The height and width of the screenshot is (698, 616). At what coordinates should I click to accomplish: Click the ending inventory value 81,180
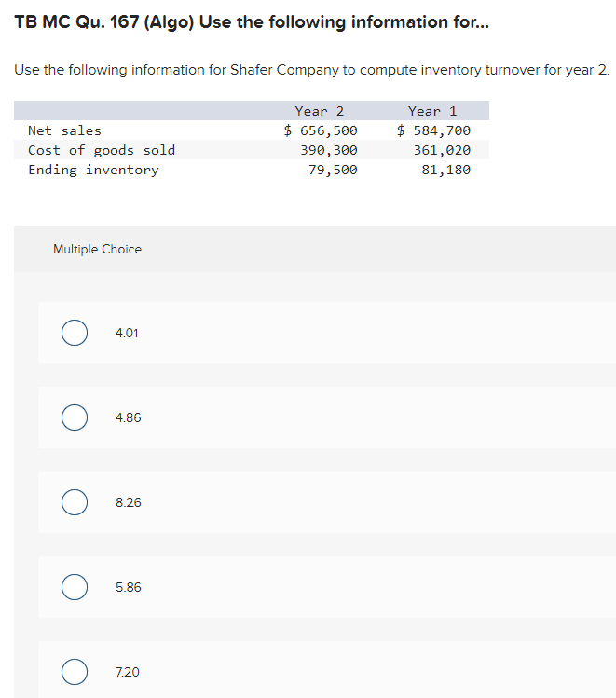click(x=445, y=170)
